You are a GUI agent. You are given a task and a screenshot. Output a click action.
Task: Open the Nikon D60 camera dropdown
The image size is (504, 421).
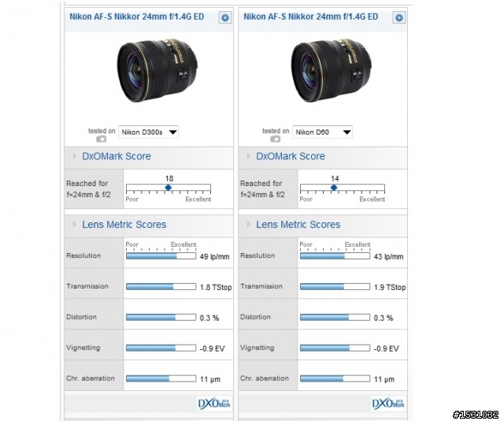(322, 132)
